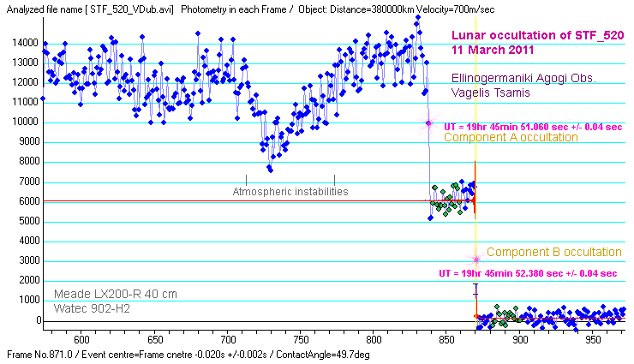Click 'Frame No.871.0' in the status line
This screenshot has width=634, height=364.
(x=40, y=355)
